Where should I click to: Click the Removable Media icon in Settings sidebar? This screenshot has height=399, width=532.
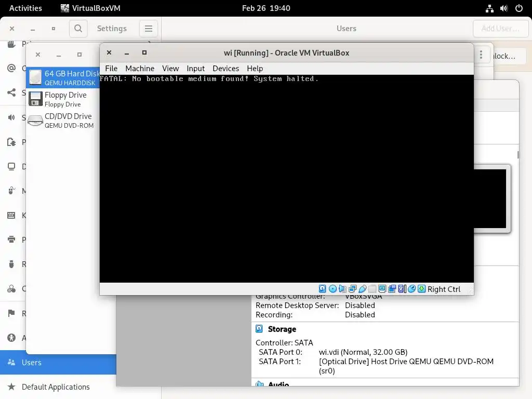11,264
